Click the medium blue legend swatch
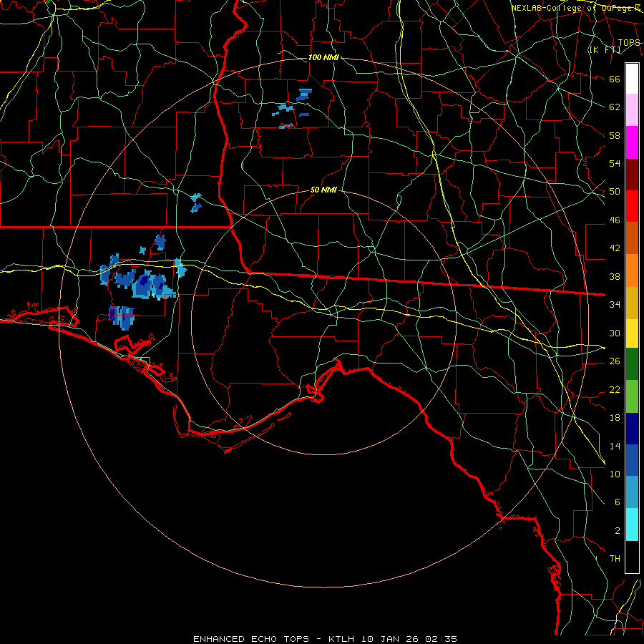This screenshot has height=644, width=644. pyautogui.click(x=632, y=460)
